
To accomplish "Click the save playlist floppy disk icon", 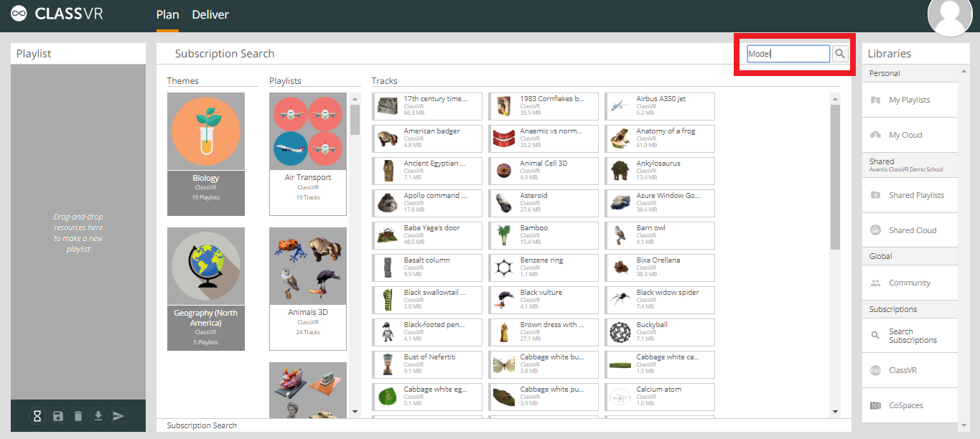I will (58, 416).
